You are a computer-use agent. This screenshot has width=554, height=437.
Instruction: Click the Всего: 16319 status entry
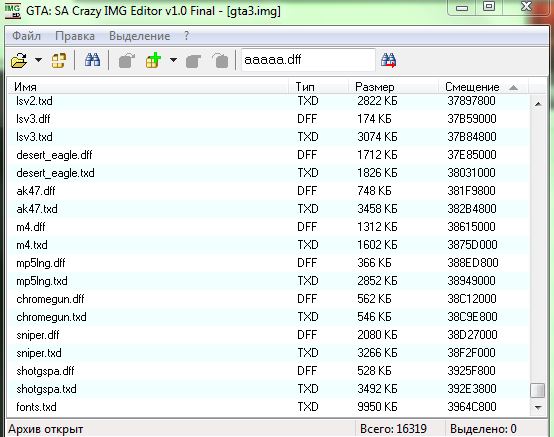coord(393,429)
